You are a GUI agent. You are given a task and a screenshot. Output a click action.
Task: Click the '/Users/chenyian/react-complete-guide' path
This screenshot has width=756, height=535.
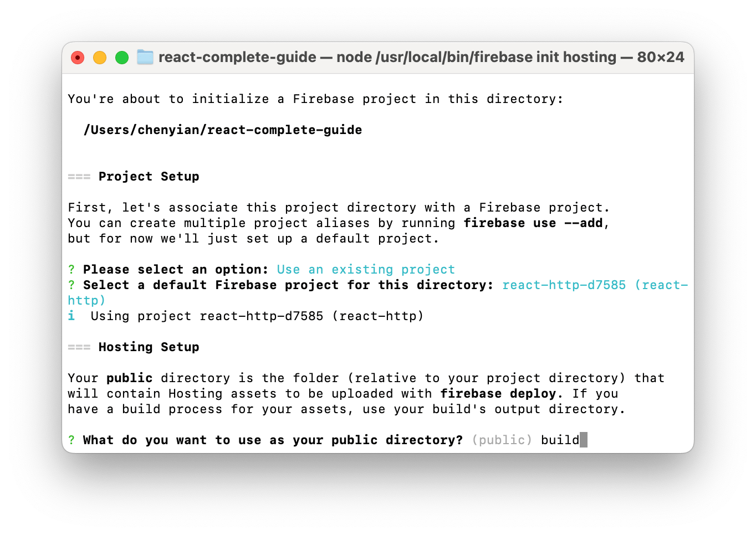pyautogui.click(x=223, y=130)
